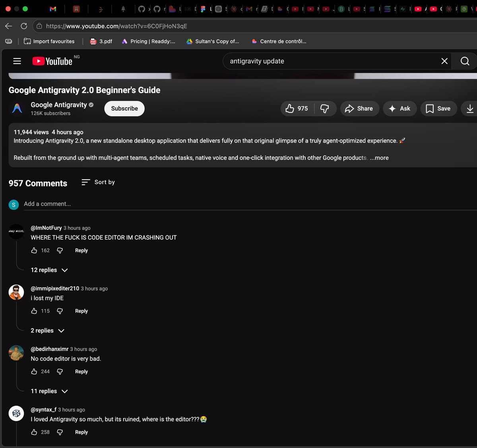This screenshot has height=448, width=477.
Task: Switch to the green B icon browser tab
Action: [x=341, y=9]
